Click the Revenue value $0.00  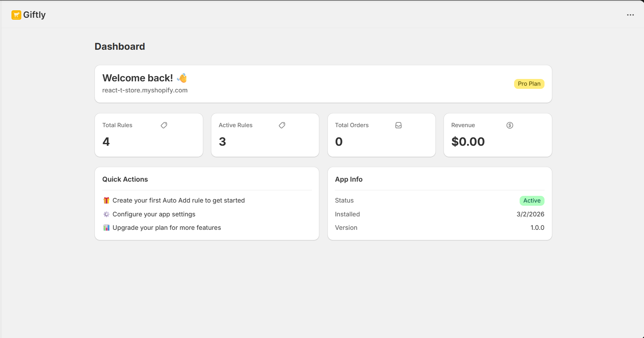tap(468, 142)
